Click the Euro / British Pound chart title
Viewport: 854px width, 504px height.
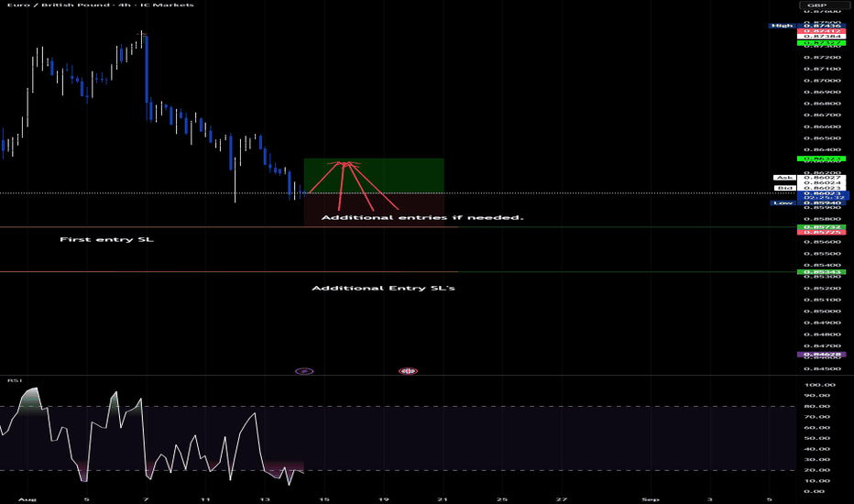[x=100, y=5]
